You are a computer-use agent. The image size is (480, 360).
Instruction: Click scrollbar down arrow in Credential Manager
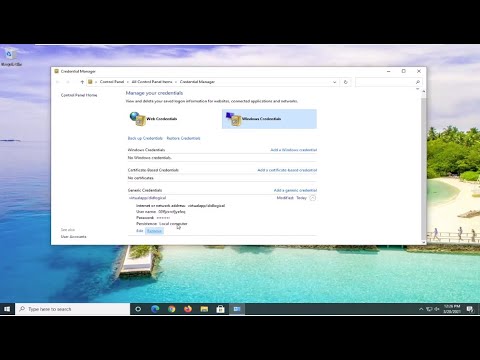424,242
